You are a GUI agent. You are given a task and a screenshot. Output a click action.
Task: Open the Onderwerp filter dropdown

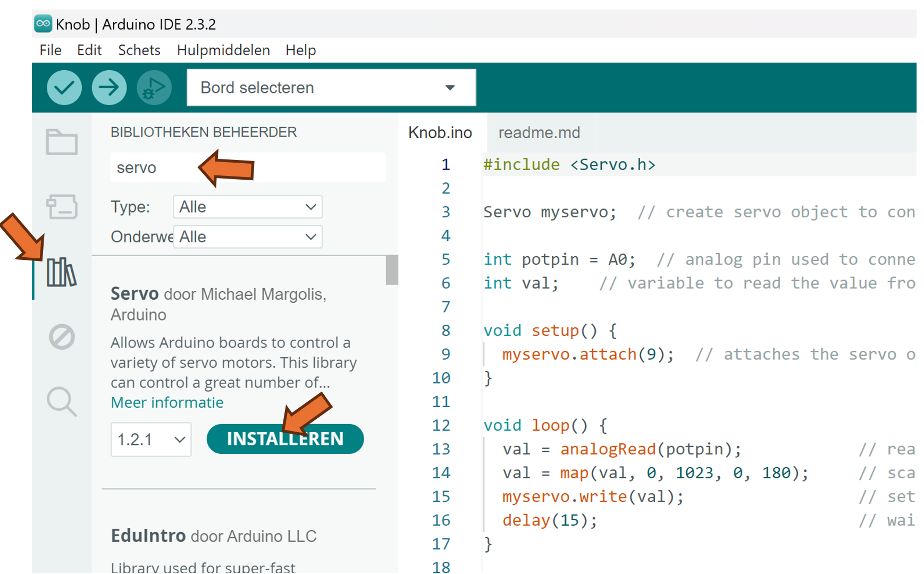[x=248, y=237]
